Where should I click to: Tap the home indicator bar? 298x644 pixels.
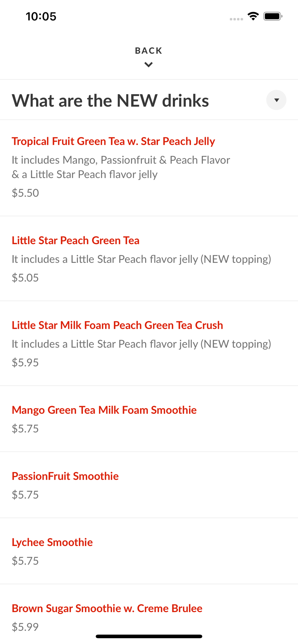[x=149, y=636]
